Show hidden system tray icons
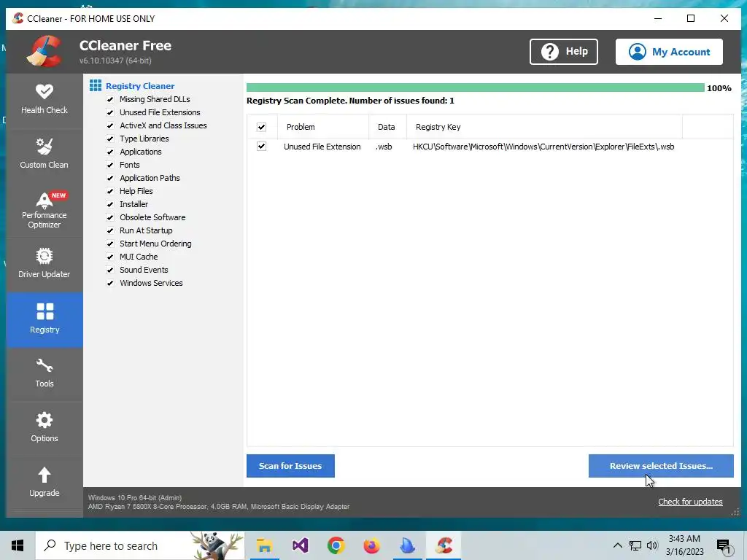Screen dimensions: 747x560 617,545
